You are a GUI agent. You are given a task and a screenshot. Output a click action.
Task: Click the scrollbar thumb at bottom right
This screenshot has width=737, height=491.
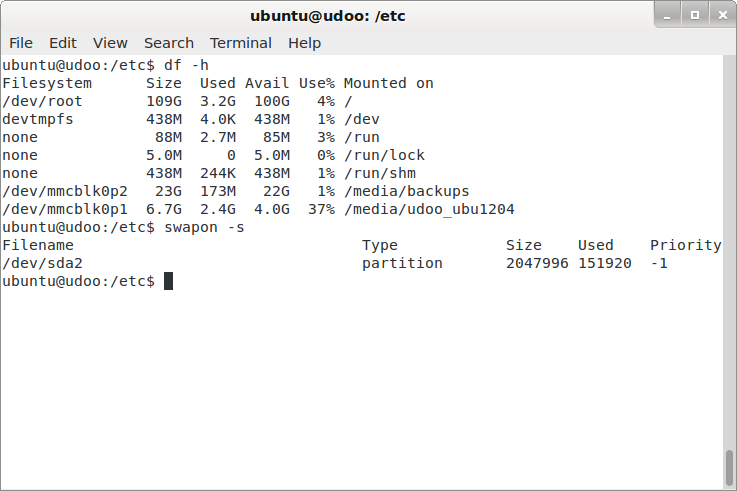click(730, 468)
